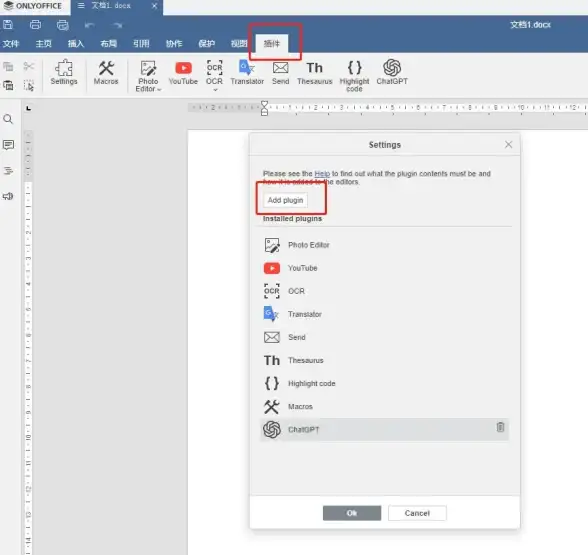Close the Settings dialog with the X

508,144
